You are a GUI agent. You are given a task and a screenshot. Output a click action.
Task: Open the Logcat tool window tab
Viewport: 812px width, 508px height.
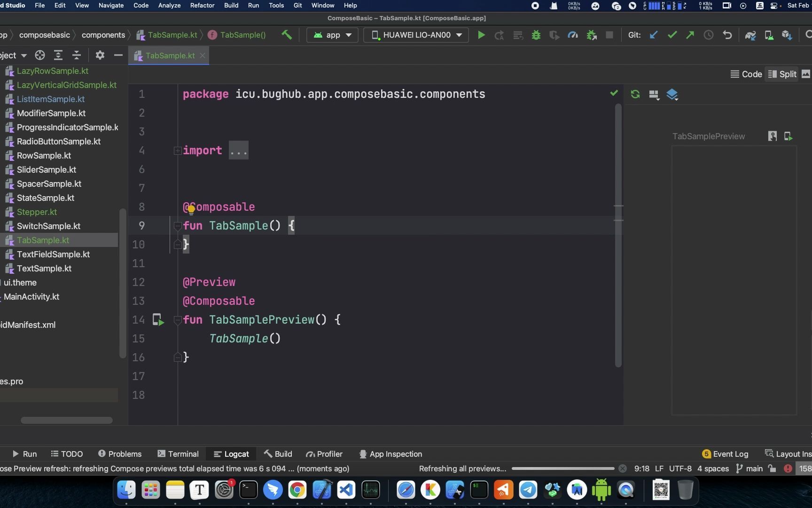pos(231,453)
